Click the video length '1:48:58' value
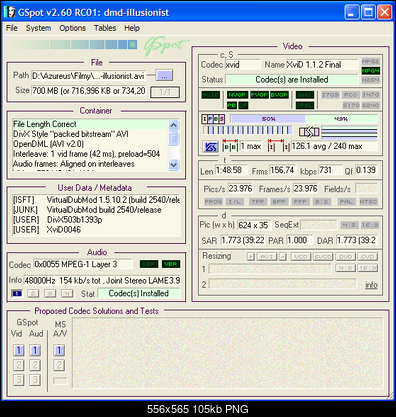 coord(231,170)
